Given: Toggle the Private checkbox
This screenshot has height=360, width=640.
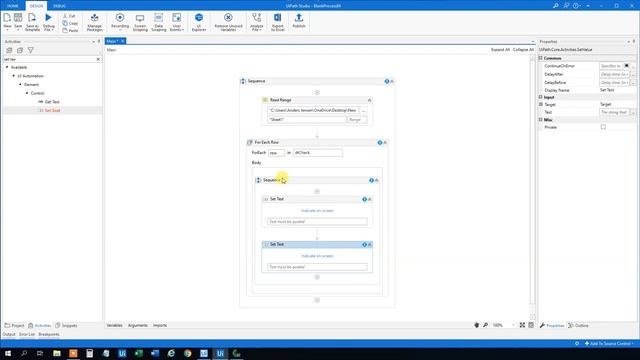Looking at the screenshot, I should (x=603, y=127).
